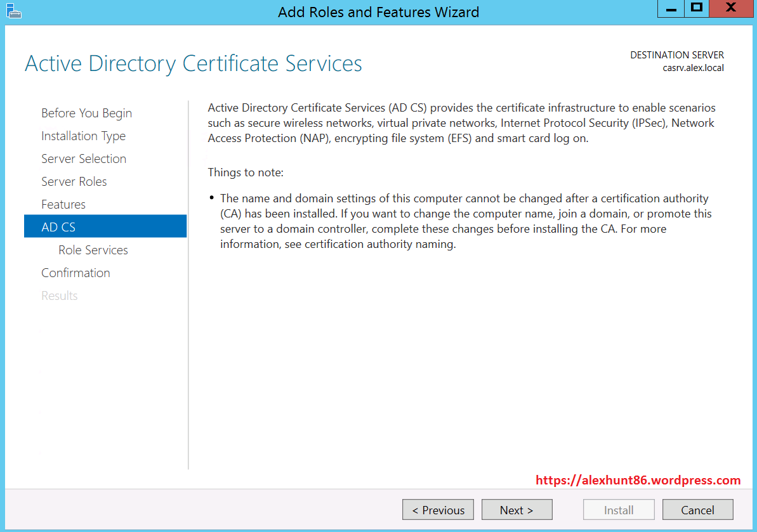Click the Active Directory Certificate Services heading

pyautogui.click(x=194, y=63)
